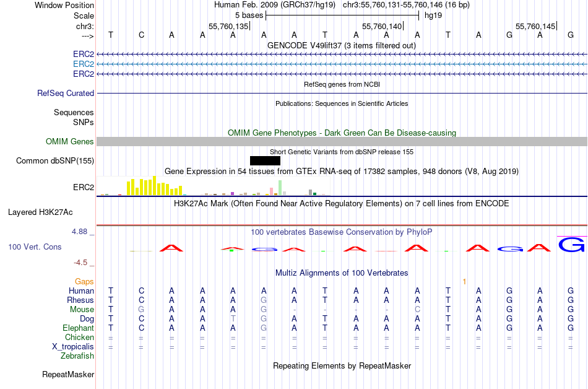The height and width of the screenshot is (389, 588).
Task: Click the 5 bases scale bar
Action: point(342,15)
